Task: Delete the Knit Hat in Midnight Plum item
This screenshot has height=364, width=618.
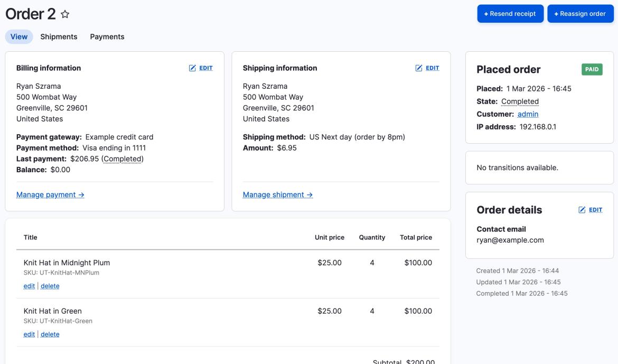Action: point(50,286)
